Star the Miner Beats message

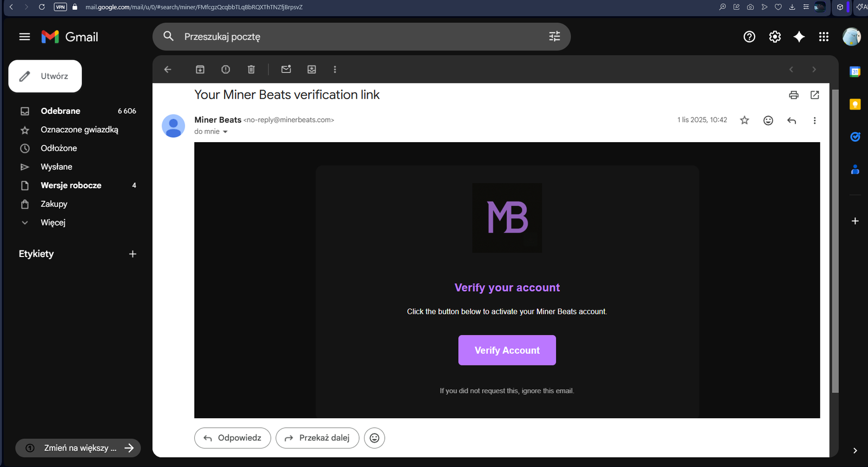click(744, 120)
